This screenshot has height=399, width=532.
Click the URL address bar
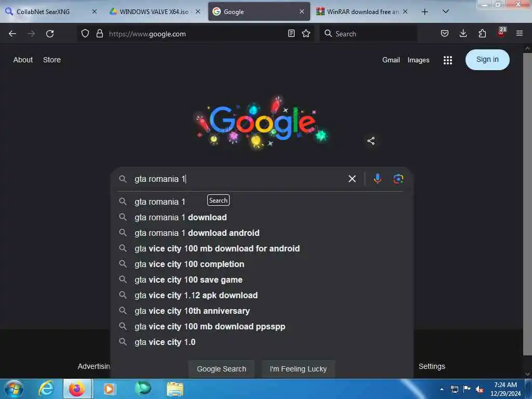tap(195, 34)
